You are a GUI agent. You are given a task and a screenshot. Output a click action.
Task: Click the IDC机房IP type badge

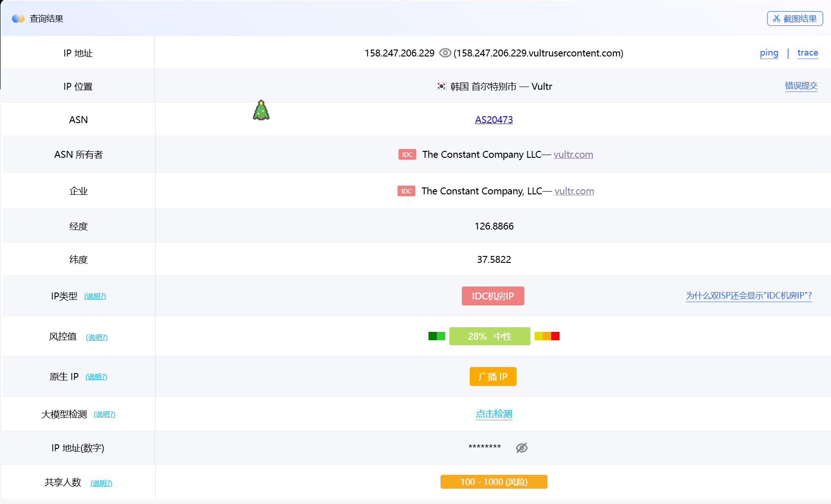pyautogui.click(x=493, y=296)
